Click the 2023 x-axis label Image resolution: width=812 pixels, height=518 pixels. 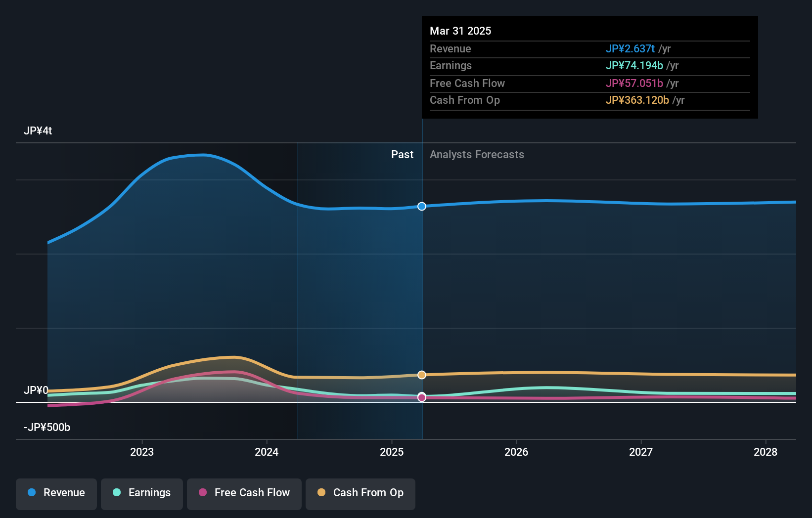click(x=142, y=452)
